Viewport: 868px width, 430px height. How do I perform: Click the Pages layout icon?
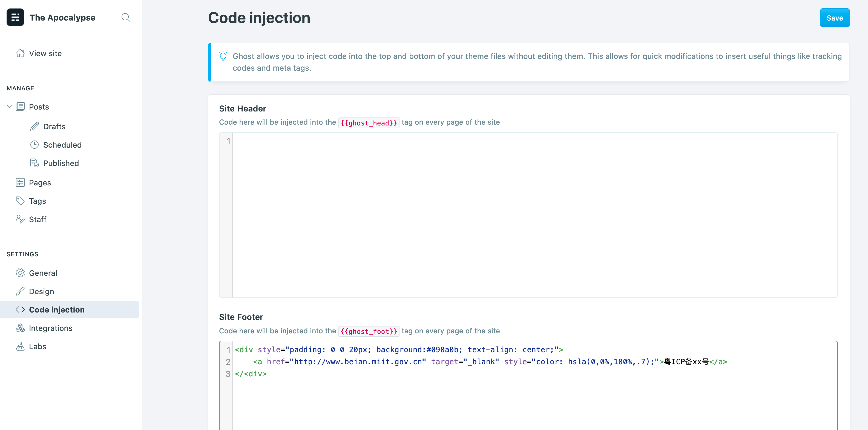[20, 182]
